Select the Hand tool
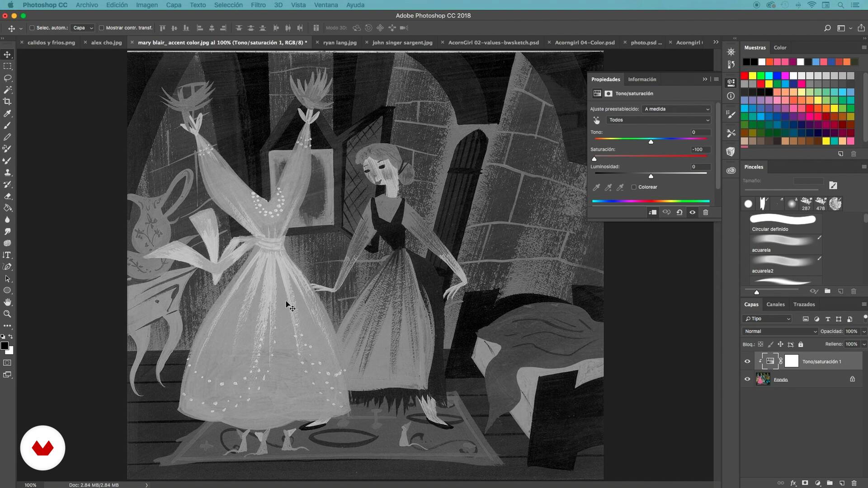Image resolution: width=868 pixels, height=488 pixels. 7,302
